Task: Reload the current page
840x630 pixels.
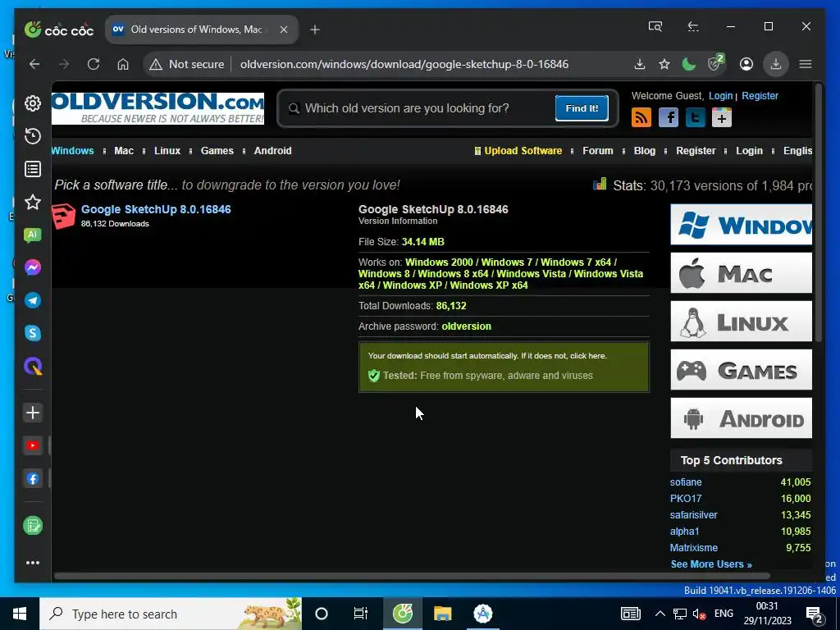Action: tap(94, 64)
